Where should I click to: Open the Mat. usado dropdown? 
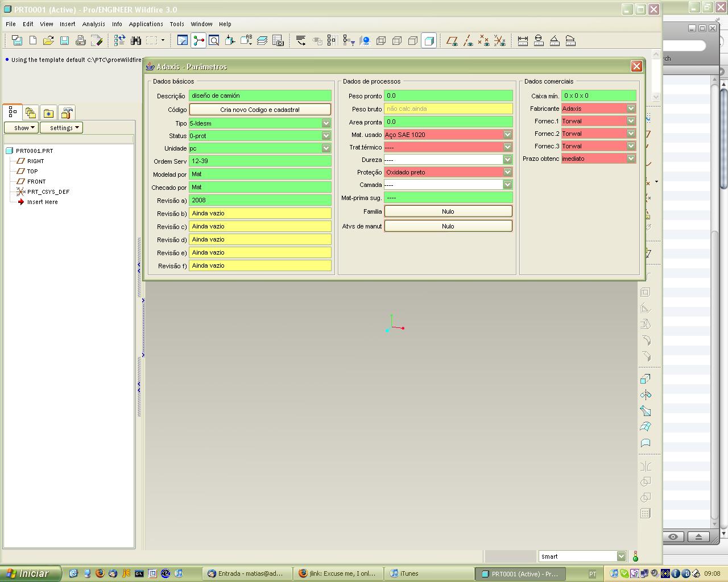(x=507, y=134)
